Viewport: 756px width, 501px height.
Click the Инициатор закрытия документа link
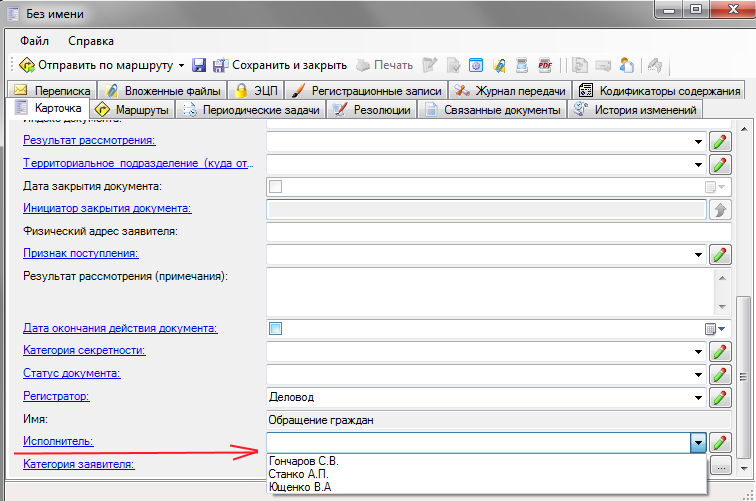coord(106,208)
